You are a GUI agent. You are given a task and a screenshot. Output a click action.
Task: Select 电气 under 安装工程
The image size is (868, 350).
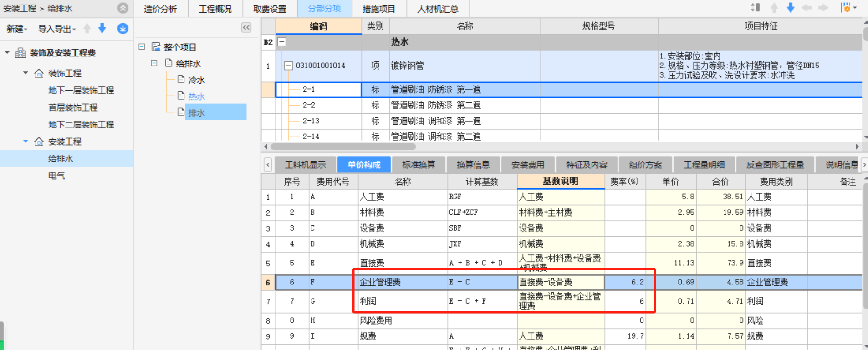[56, 176]
